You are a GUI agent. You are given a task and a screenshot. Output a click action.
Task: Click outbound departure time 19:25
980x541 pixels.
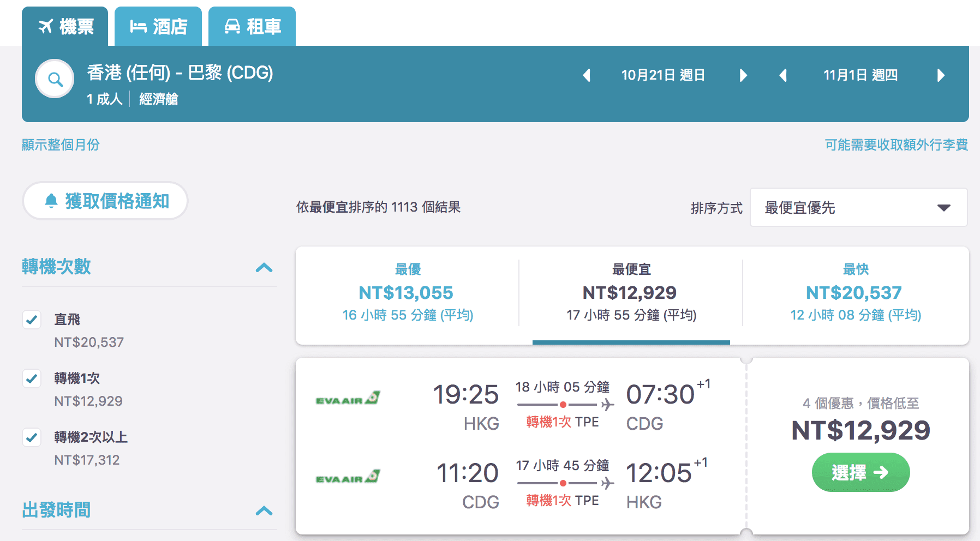click(x=466, y=394)
